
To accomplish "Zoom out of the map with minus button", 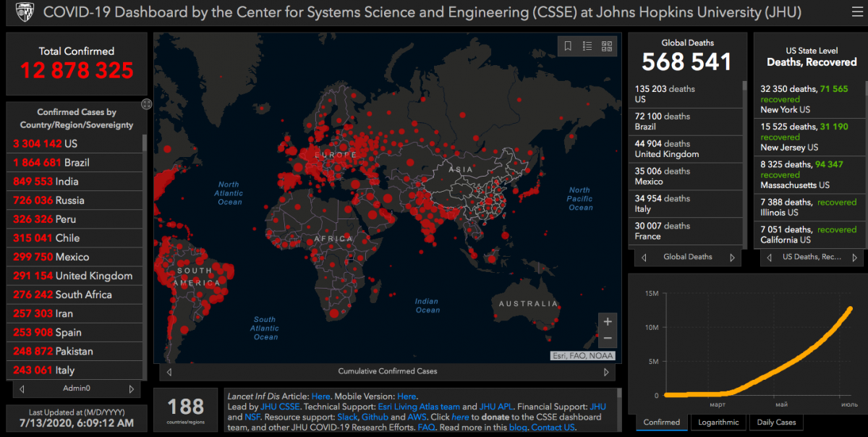I will [608, 339].
